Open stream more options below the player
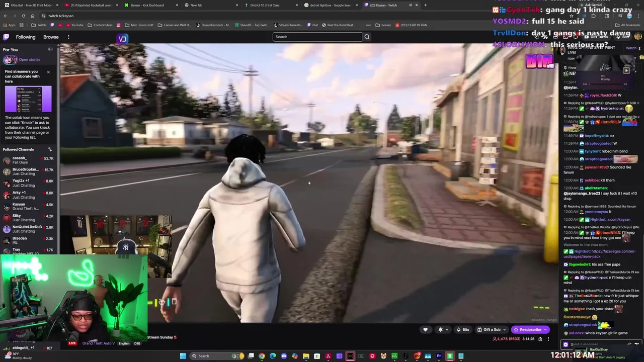This screenshot has width=644, height=362. (x=548, y=339)
